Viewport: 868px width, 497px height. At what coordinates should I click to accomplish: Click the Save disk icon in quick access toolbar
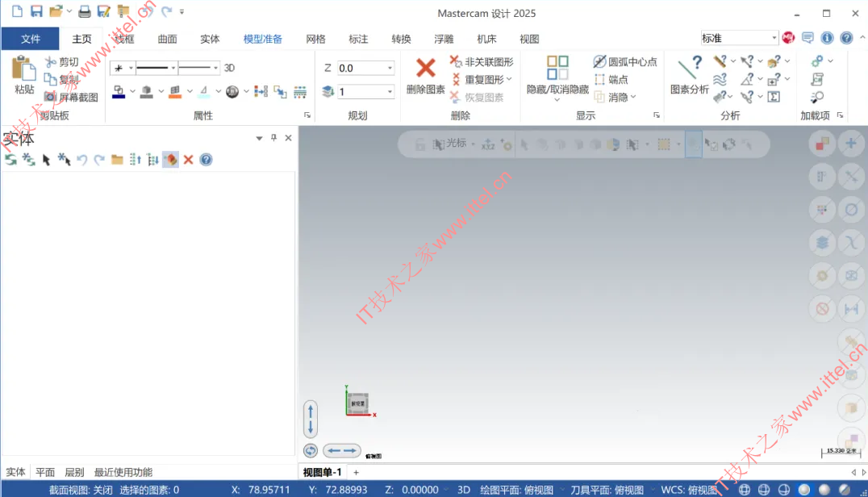(36, 11)
